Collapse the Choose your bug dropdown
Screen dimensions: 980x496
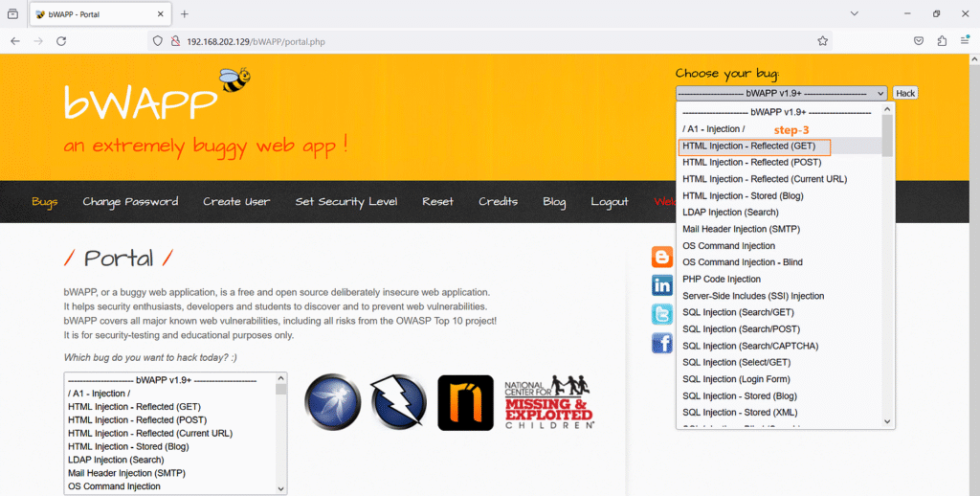point(781,93)
